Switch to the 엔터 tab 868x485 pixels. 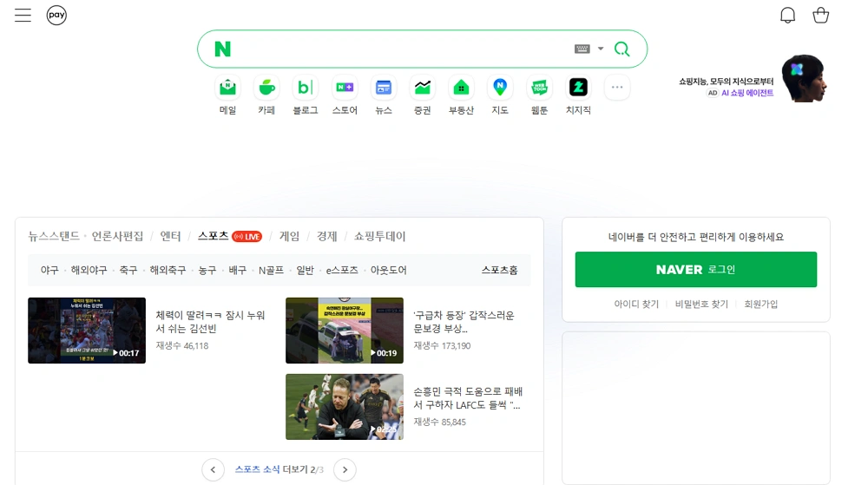click(x=170, y=236)
